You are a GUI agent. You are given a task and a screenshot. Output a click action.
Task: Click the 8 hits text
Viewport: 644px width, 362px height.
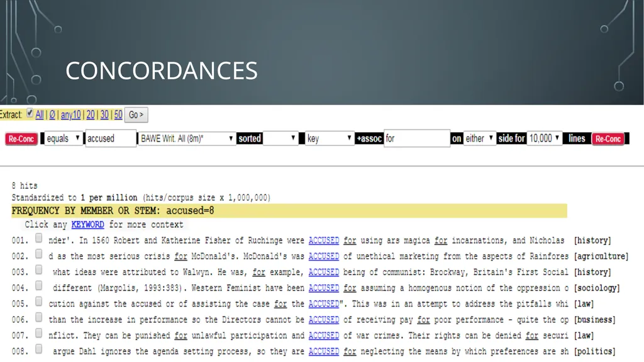25,186
